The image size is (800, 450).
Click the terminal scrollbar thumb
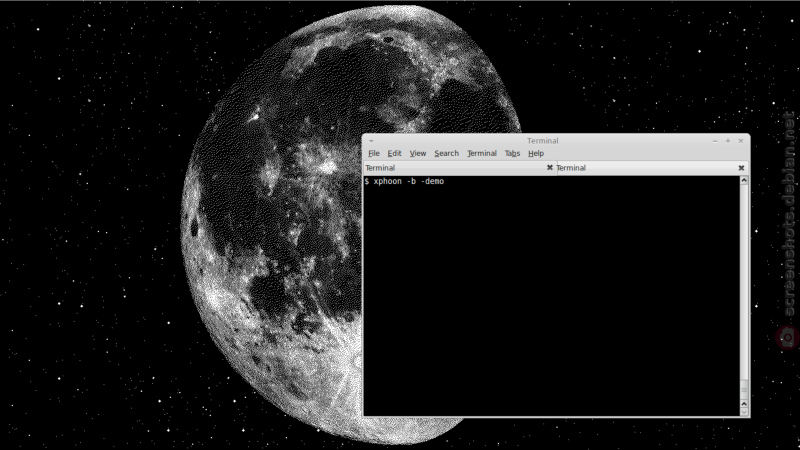(x=744, y=389)
